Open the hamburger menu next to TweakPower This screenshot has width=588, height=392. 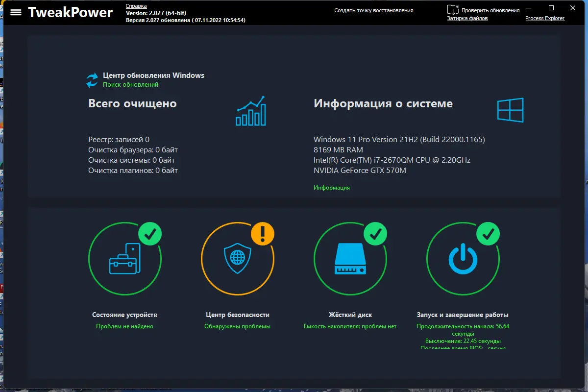[x=16, y=12]
